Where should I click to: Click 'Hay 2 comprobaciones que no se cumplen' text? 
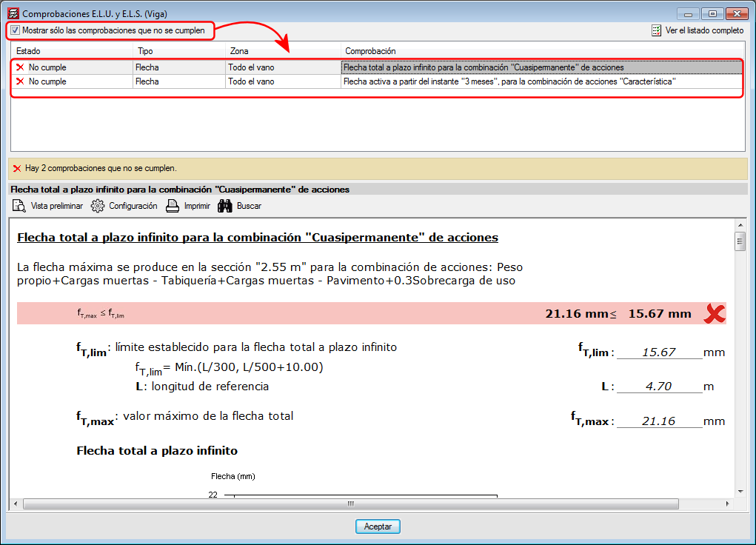(101, 168)
